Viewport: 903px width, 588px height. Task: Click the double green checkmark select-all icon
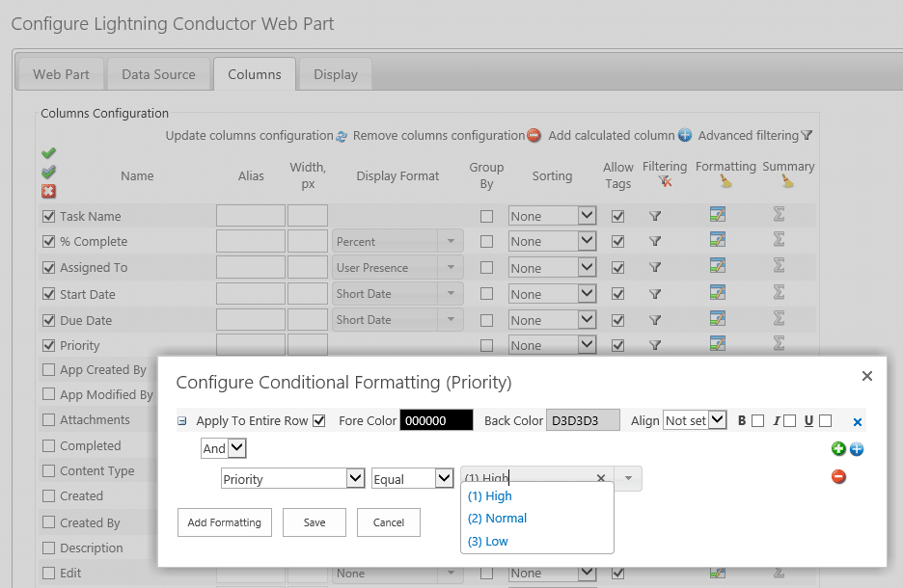[x=48, y=172]
